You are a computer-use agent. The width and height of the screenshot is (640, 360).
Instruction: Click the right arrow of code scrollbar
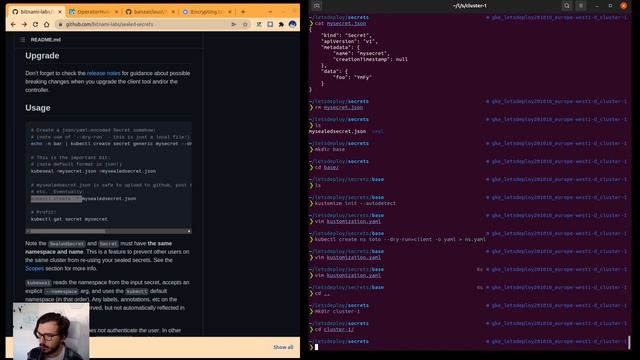(189, 231)
